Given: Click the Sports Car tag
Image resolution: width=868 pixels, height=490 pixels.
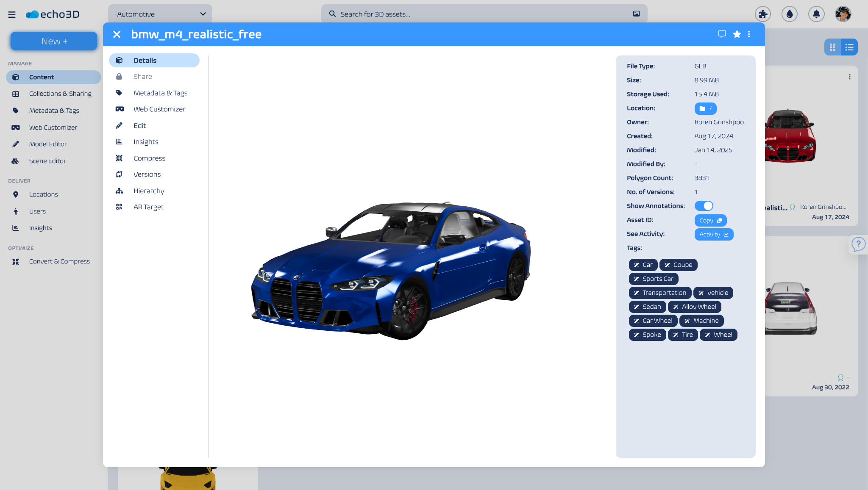Looking at the screenshot, I should tap(654, 279).
